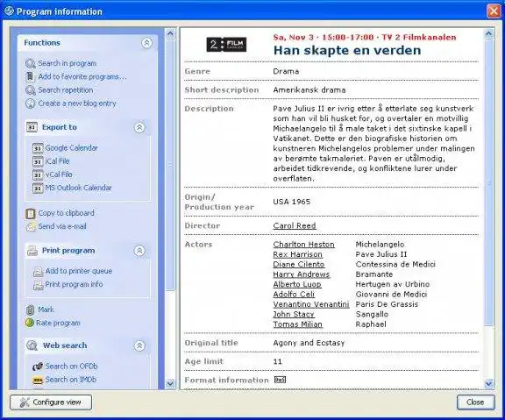505x420 pixels.
Task: Export to Google Calendar
Action: tap(72, 148)
